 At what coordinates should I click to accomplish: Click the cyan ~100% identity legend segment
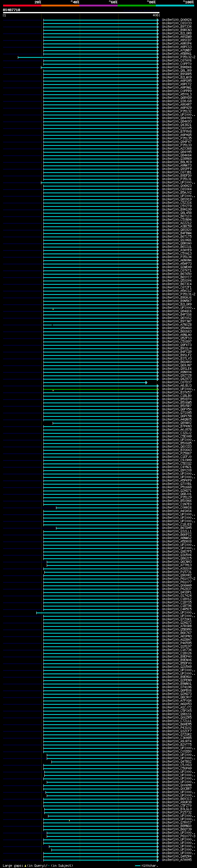(175, 6)
